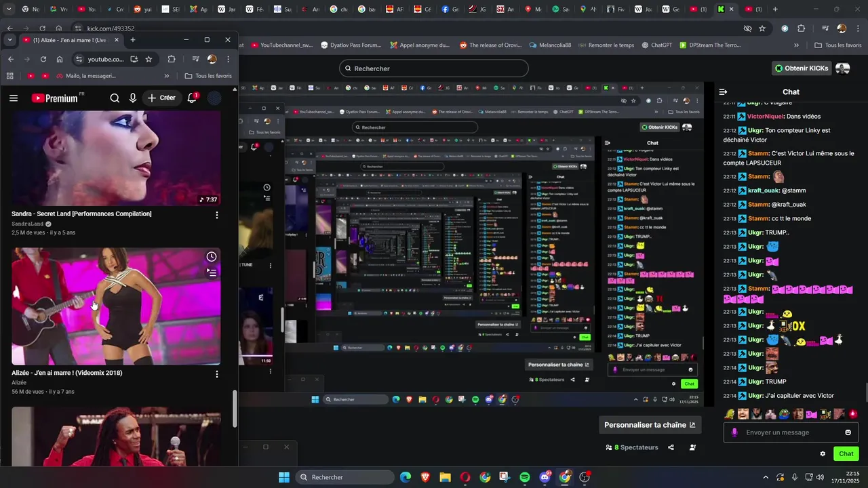
Task: Open the Dyatlov Pass Forum bookmark
Action: pyautogui.click(x=351, y=45)
